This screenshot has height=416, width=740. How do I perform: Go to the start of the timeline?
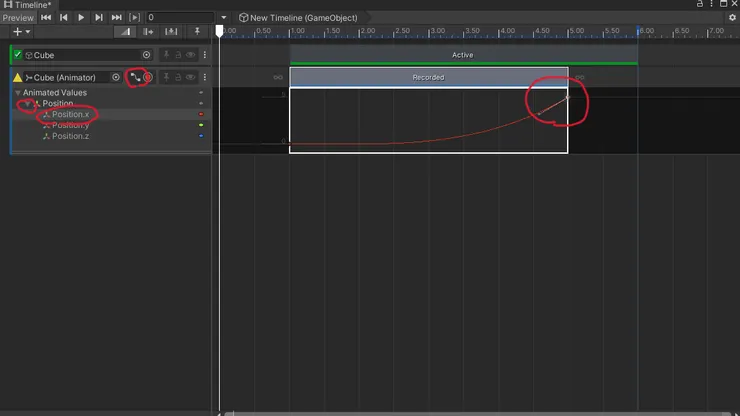(46, 17)
